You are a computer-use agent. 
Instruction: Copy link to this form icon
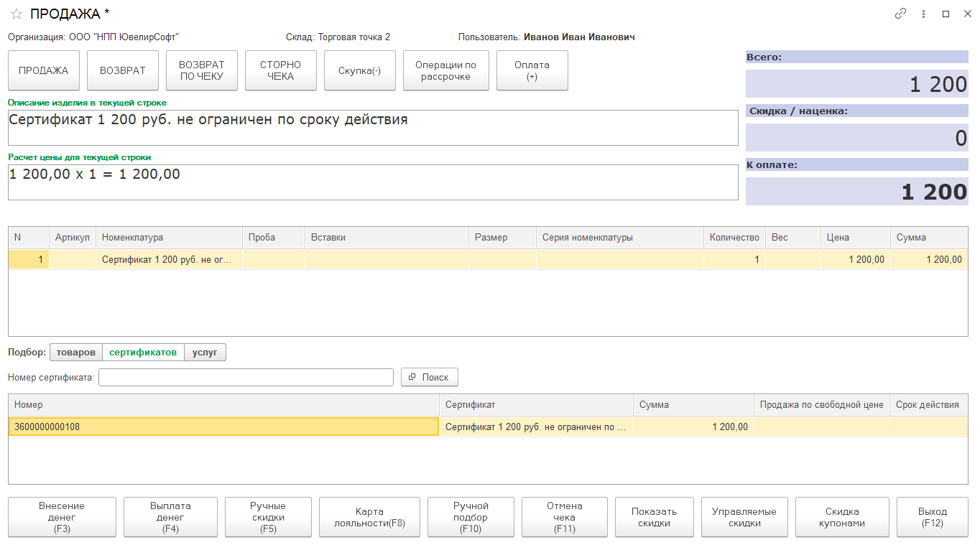(900, 14)
